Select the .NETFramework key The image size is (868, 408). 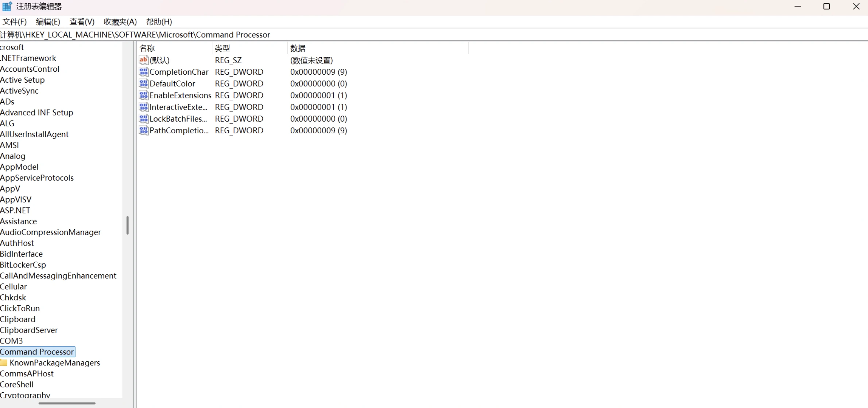(x=28, y=58)
